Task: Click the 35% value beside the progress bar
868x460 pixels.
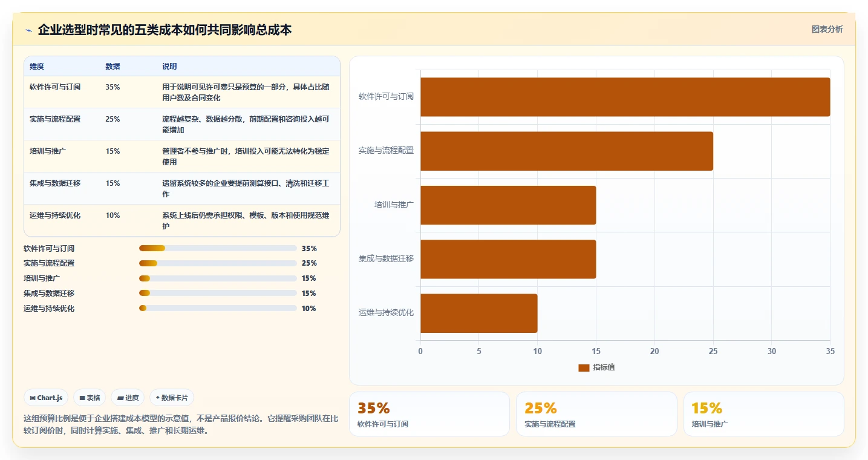Action: (309, 249)
